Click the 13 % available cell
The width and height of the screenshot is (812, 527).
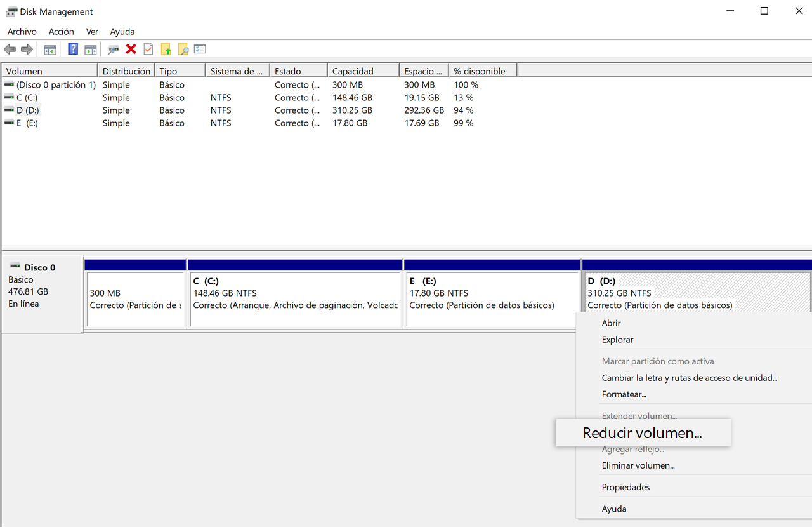[464, 97]
